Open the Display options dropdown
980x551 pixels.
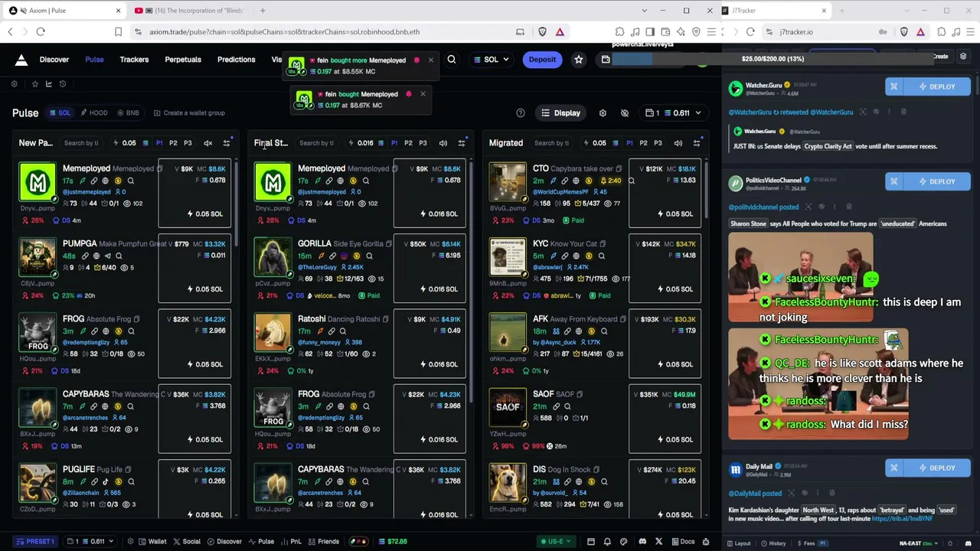560,113
